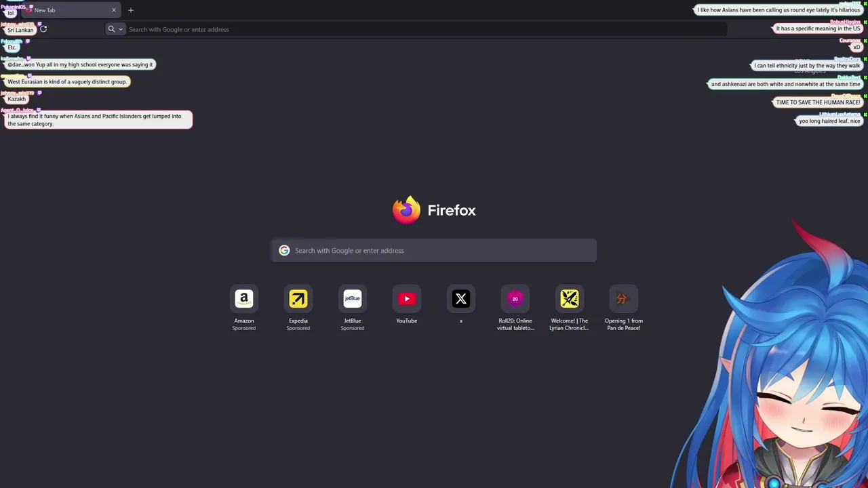The height and width of the screenshot is (488, 868).
Task: Click the "West Eurasian is kind of" chat message
Action: [x=67, y=81]
